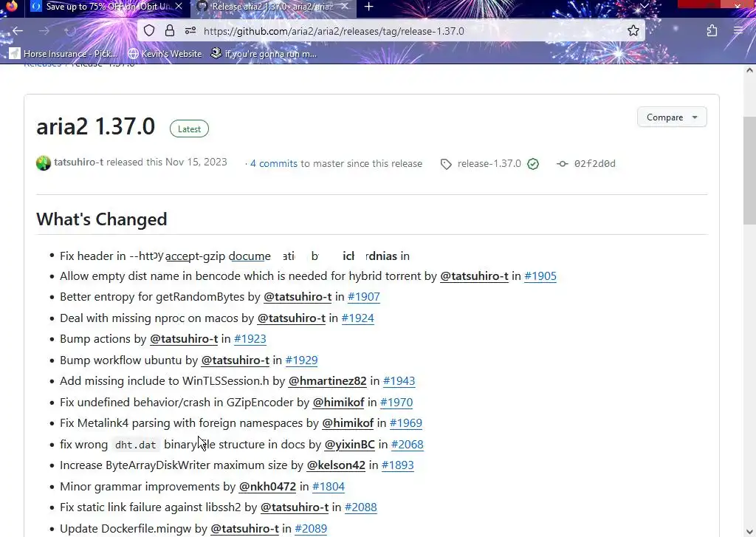
Task: Open pull request #1943
Action: 399,380
